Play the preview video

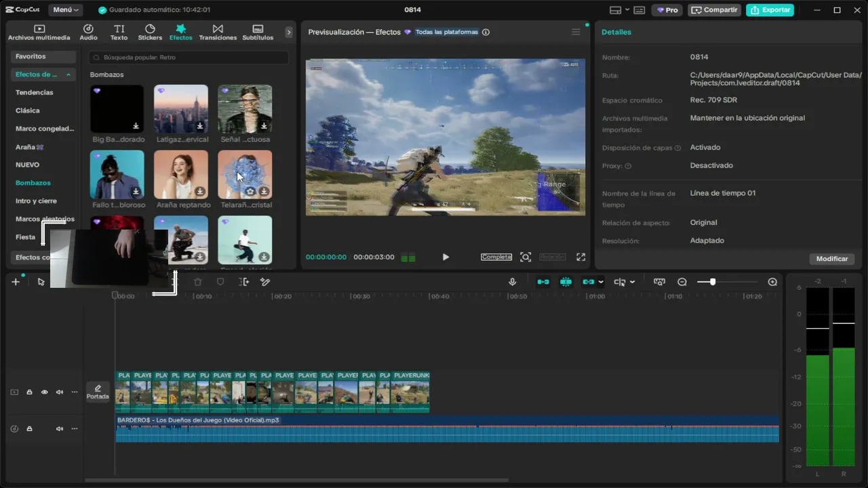(x=446, y=257)
